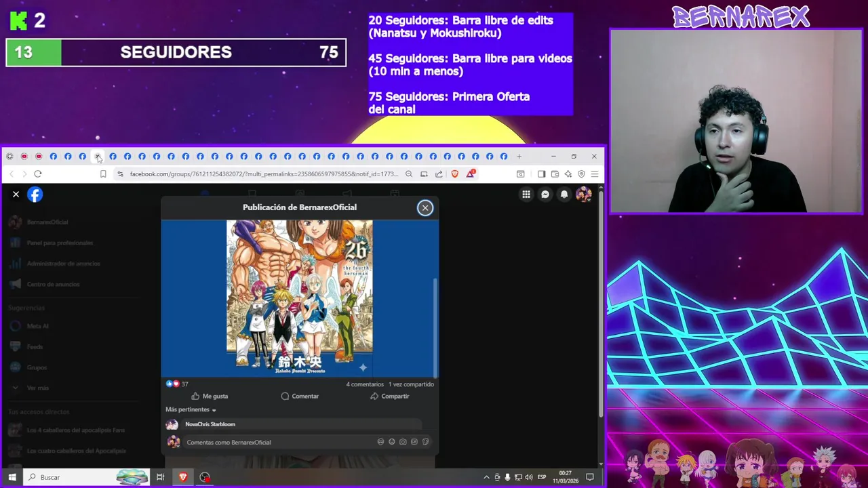Switch commenting identity via avatar beside comment box
The image size is (868, 488).
174,442
